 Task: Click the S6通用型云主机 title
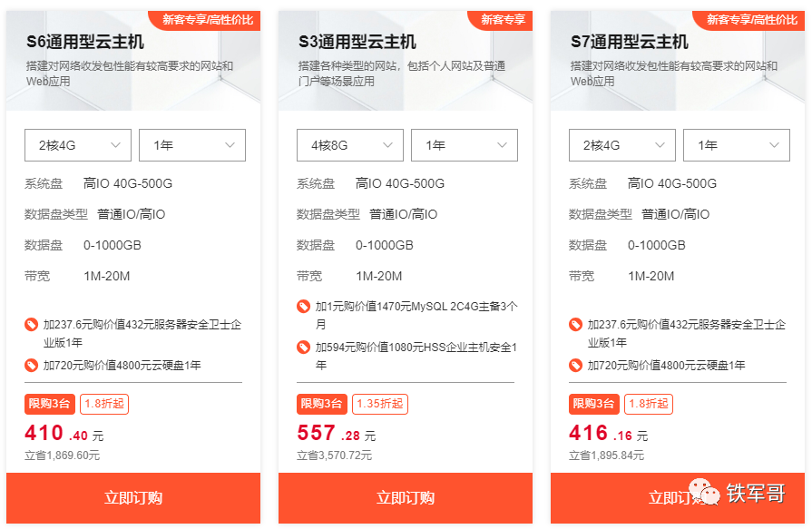pyautogui.click(x=85, y=42)
